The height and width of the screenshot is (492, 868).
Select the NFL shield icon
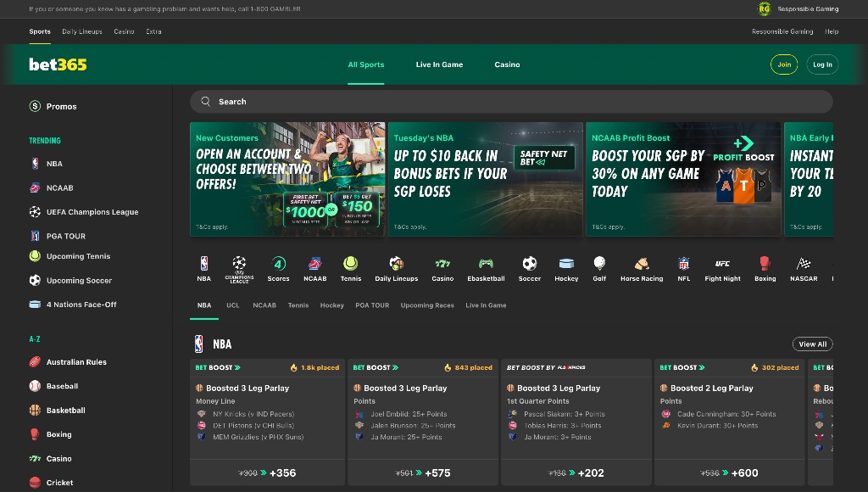[684, 264]
